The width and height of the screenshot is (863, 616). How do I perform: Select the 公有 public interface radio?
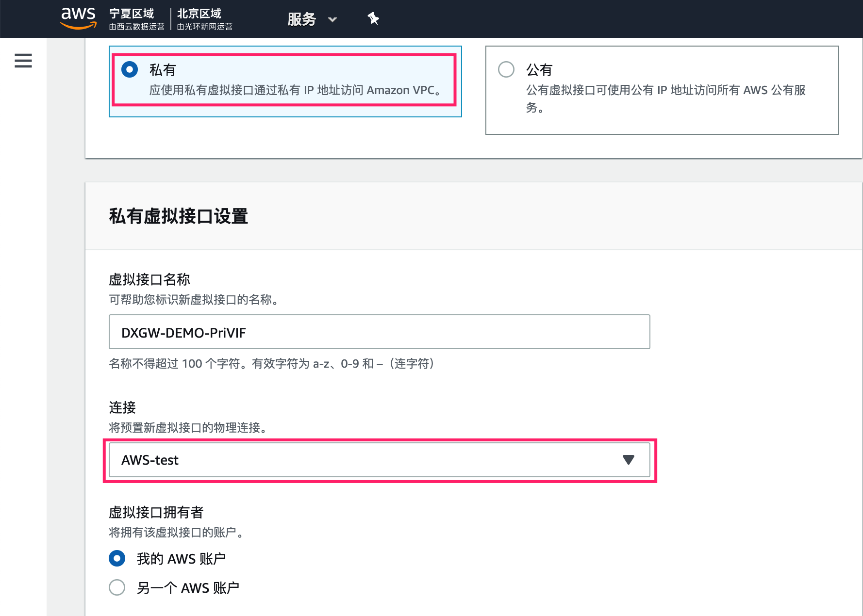point(506,69)
